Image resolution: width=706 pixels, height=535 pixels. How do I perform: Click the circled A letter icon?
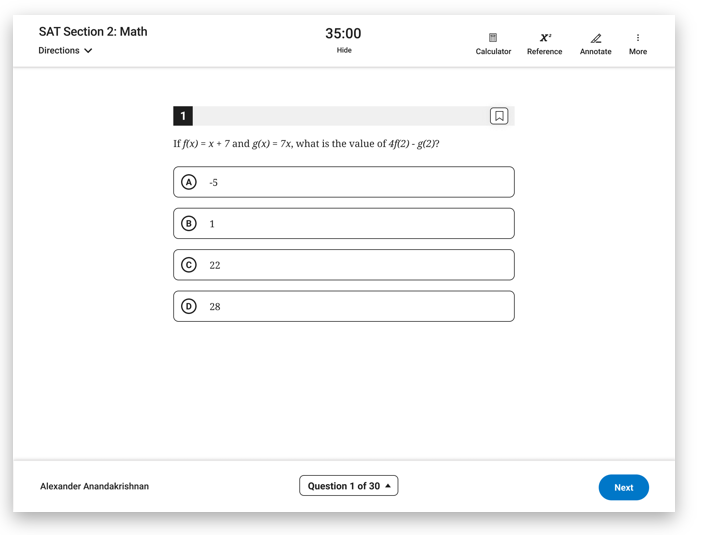click(x=189, y=182)
